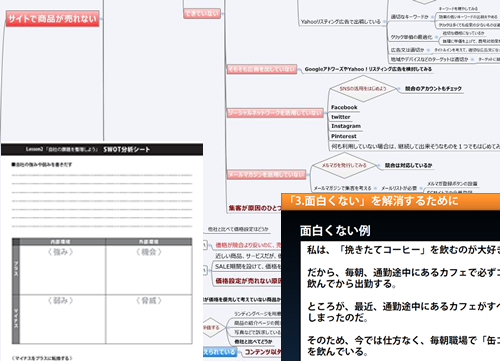Collapse the '広告文は適切か' branch dot

point(428,50)
